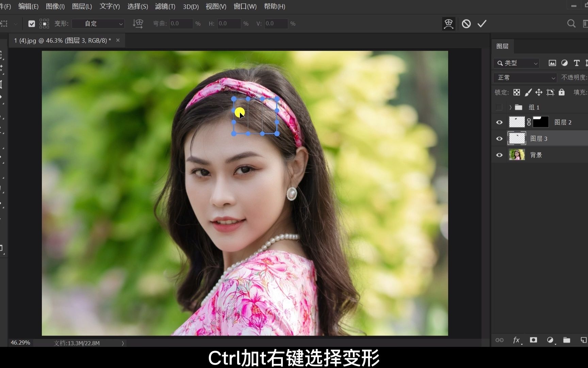This screenshot has width=588, height=368.
Task: Close the 1 (4).jpg document tab
Action: click(x=118, y=40)
